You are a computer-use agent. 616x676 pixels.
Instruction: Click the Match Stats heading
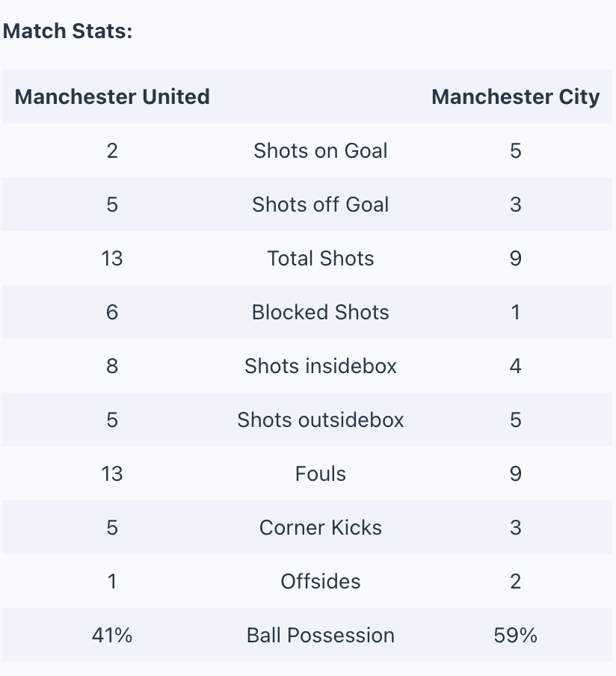(68, 31)
